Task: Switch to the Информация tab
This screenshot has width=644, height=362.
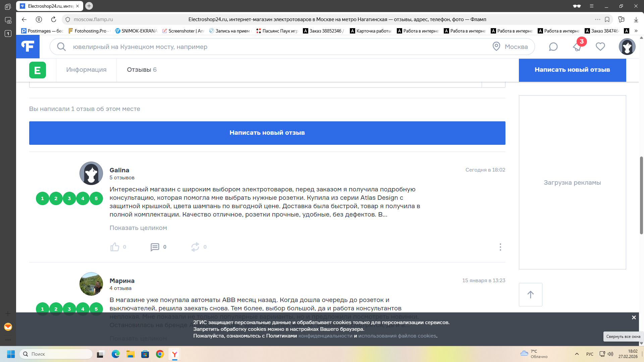Action: 86,70
